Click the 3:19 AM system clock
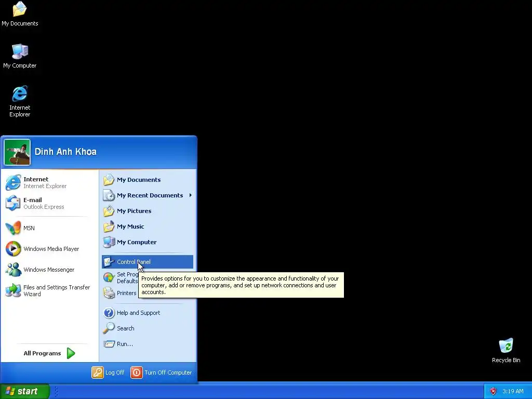 513,391
